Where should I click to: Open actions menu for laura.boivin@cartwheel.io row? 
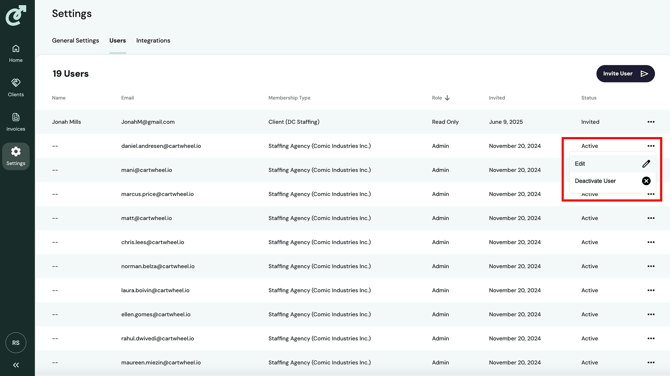(651, 290)
